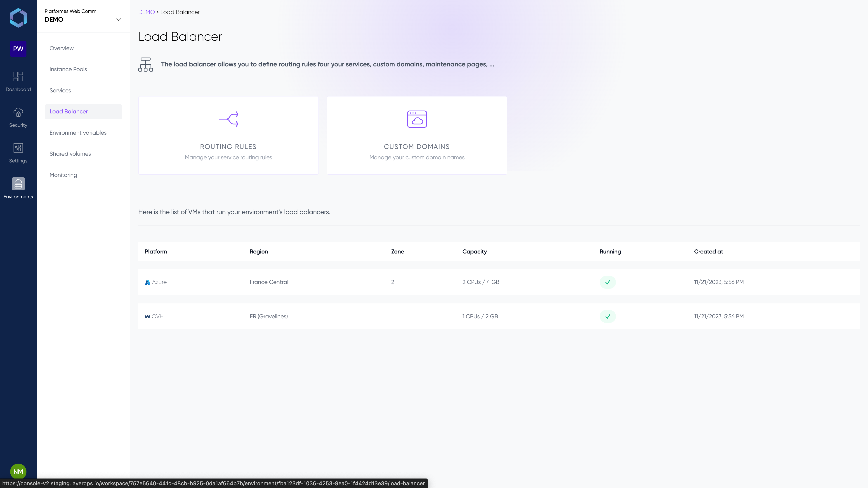Click the Running column header
The image size is (868, 488).
pyautogui.click(x=610, y=252)
